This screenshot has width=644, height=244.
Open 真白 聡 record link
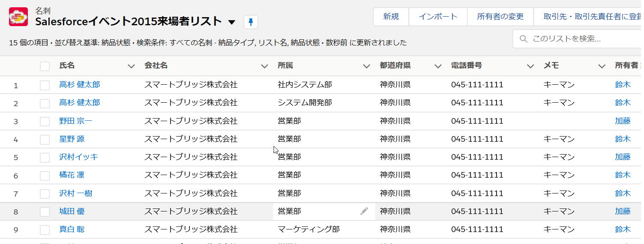[x=72, y=229]
